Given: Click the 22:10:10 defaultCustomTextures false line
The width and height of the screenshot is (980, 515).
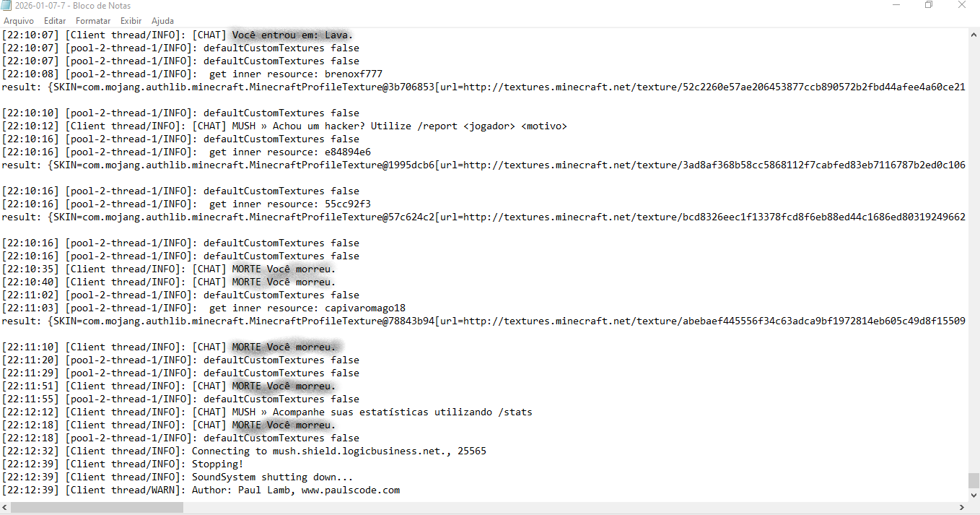Looking at the screenshot, I should click(180, 113).
